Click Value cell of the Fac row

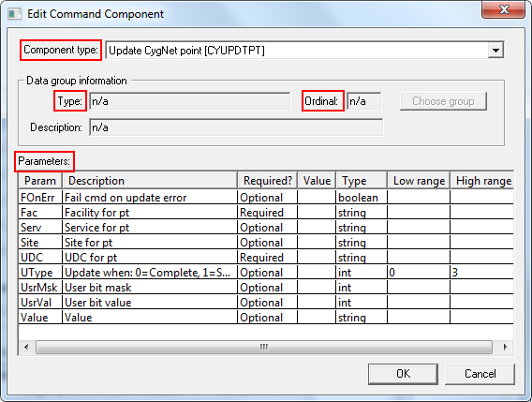[x=317, y=212]
